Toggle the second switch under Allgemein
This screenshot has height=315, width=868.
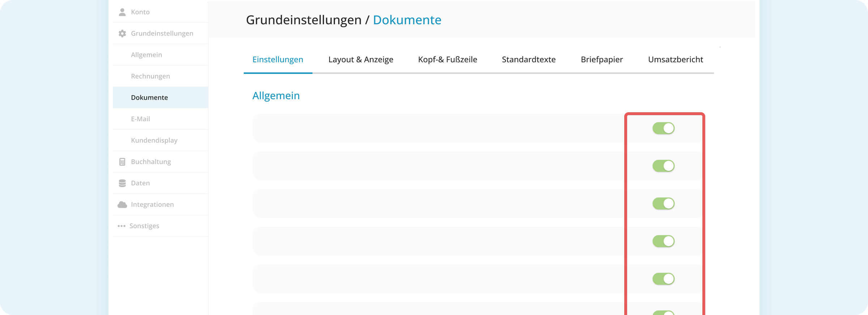click(664, 166)
